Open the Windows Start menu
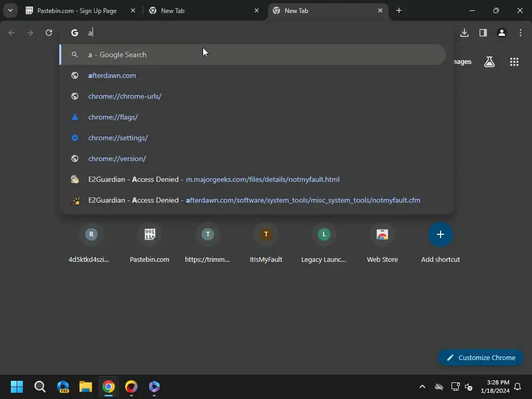532x399 pixels. pos(17,387)
